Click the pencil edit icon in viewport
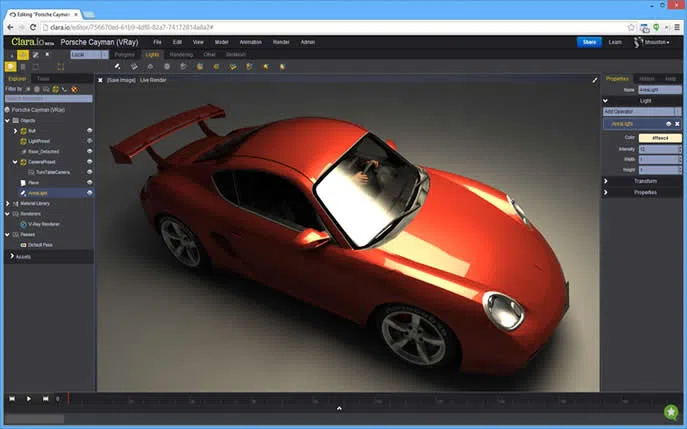687x429 pixels. pos(594,79)
